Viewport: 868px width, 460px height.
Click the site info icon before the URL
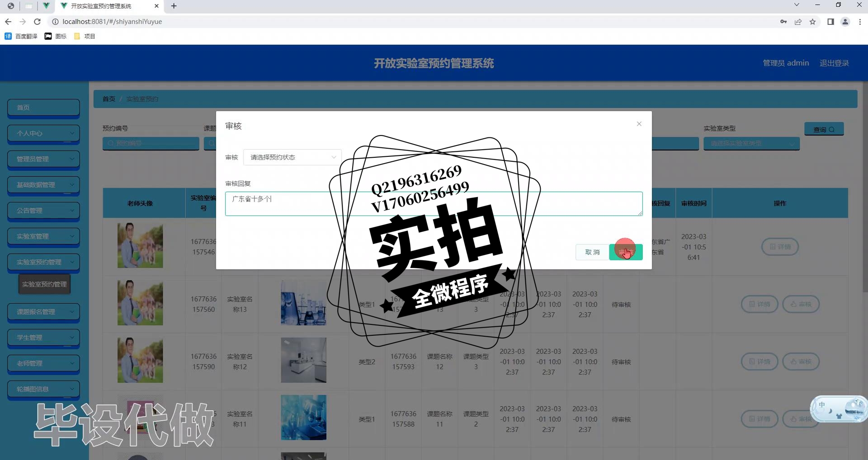point(55,22)
